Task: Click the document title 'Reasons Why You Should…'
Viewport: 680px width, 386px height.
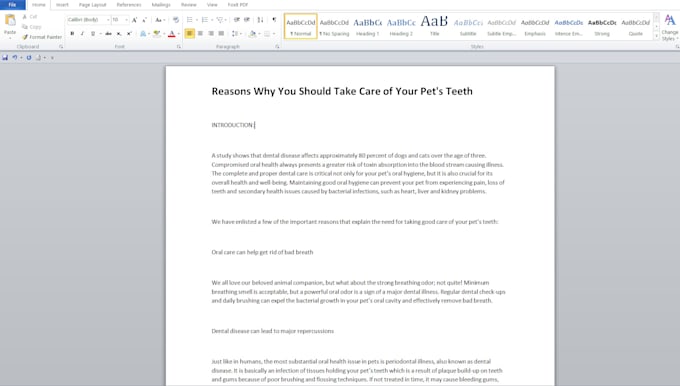Action: click(342, 92)
